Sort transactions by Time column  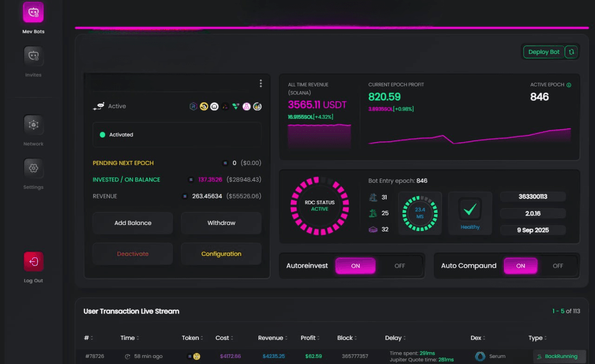tap(130, 338)
